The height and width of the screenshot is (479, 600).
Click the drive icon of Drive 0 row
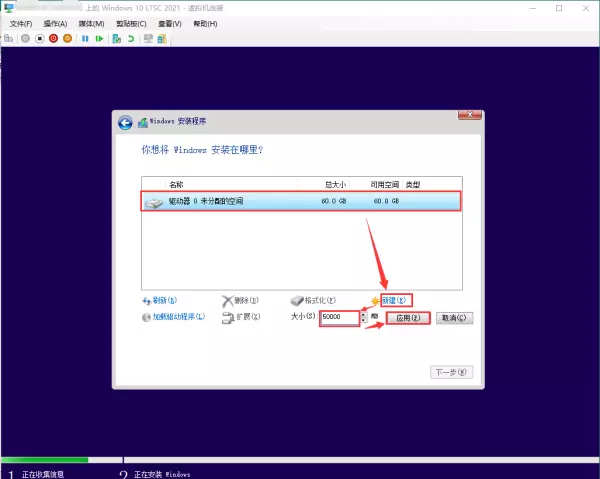[154, 203]
